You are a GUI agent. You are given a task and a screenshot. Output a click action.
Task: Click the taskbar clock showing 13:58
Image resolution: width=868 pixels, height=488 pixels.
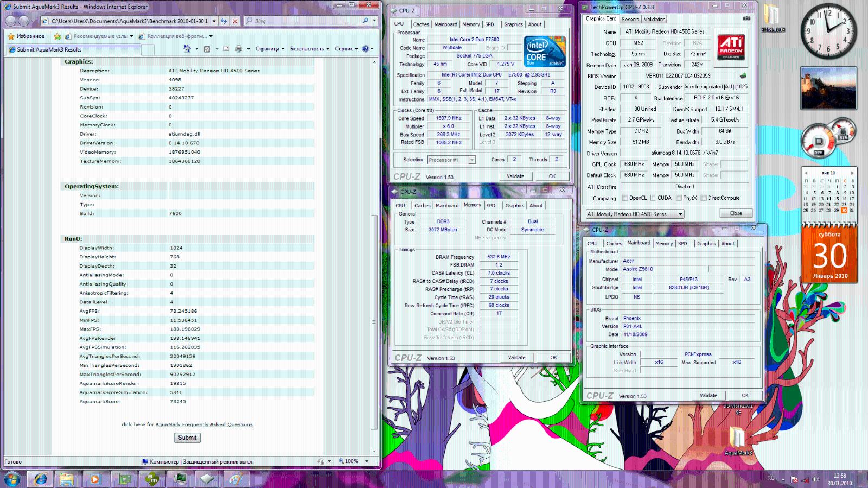click(x=839, y=479)
